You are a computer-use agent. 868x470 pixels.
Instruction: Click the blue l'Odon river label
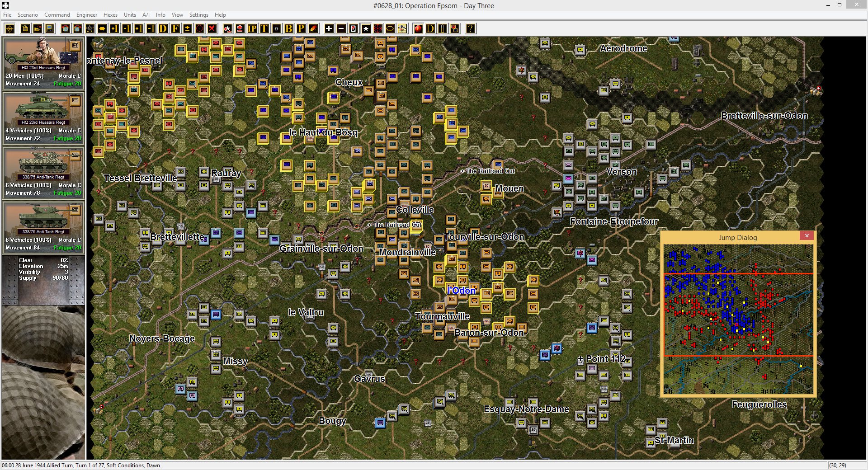coord(462,291)
